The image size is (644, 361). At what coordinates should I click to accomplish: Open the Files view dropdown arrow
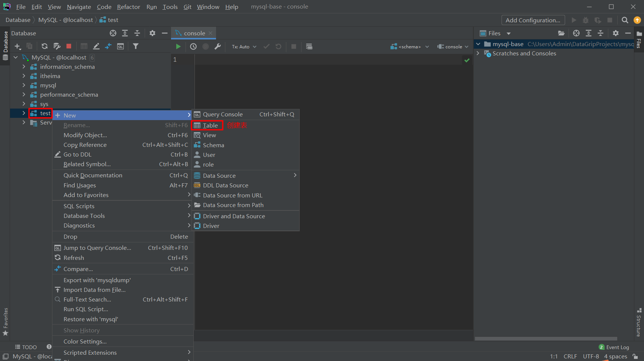coord(509,33)
